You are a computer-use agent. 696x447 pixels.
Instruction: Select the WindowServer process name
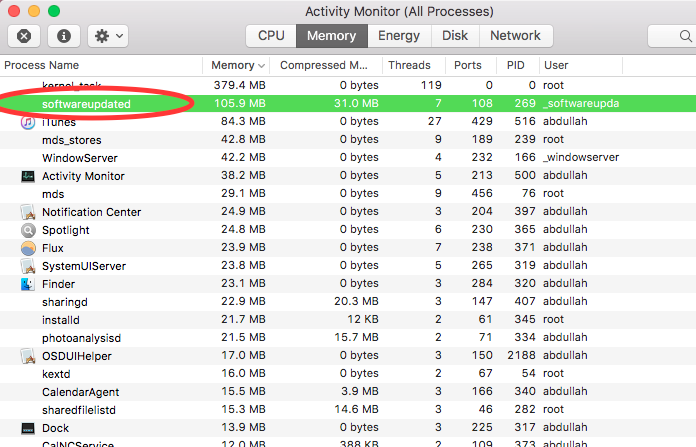(80, 158)
